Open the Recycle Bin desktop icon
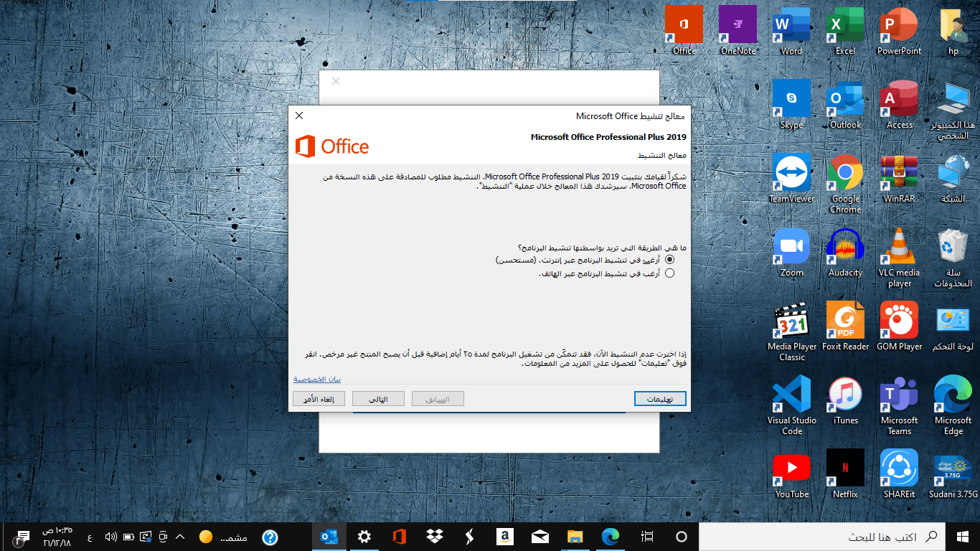 953,258
